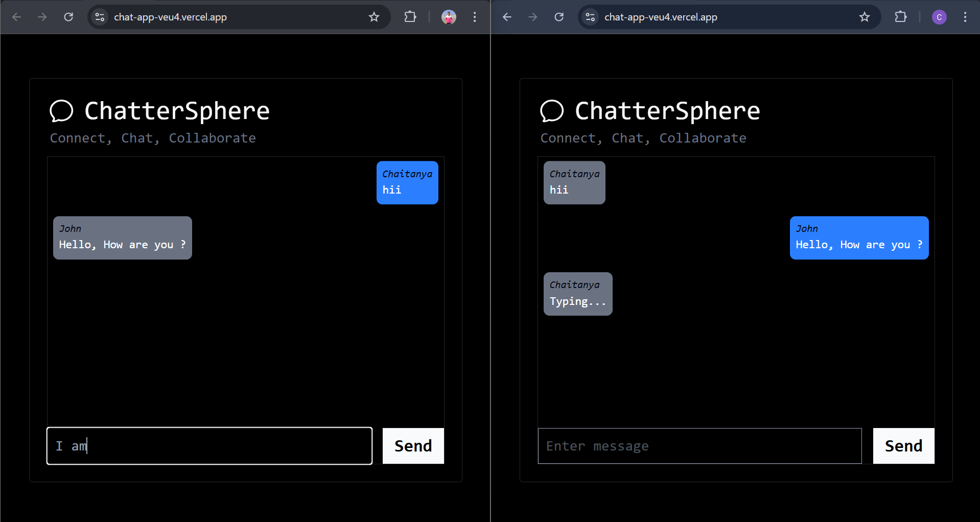Click the ChatterSphere heading in the right window
Screen dimensions: 980x522
click(x=667, y=111)
